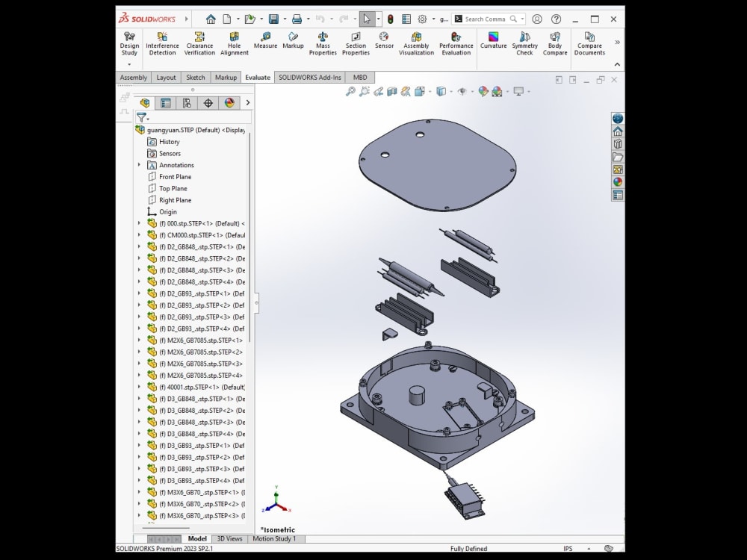Switch to the Sketch tab
The image size is (747, 560).
pyautogui.click(x=195, y=77)
